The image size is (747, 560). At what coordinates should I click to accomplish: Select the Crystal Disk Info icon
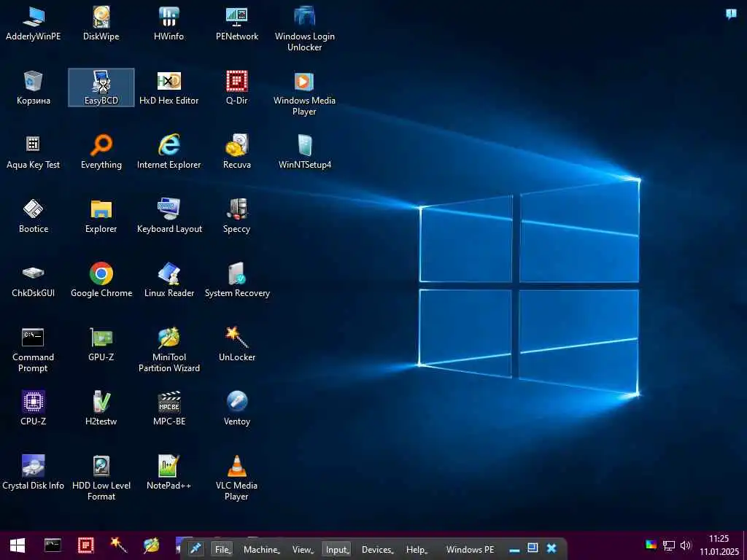pyautogui.click(x=34, y=473)
